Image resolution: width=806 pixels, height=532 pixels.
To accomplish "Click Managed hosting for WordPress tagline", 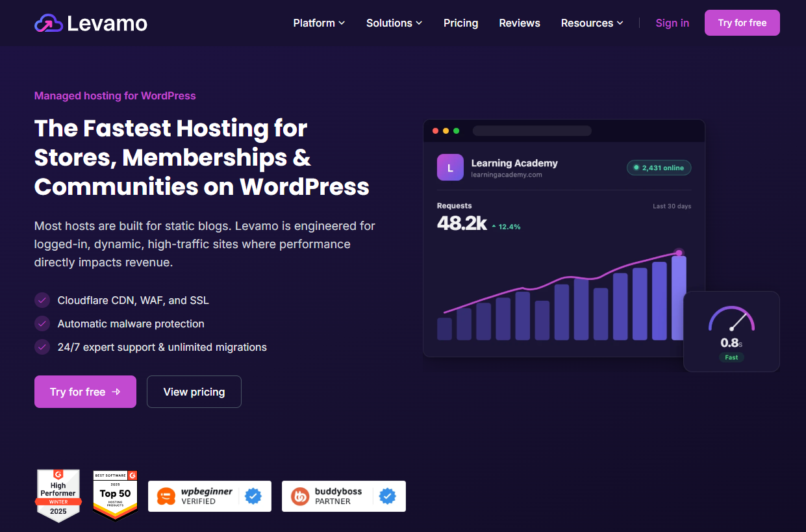I will (115, 95).
